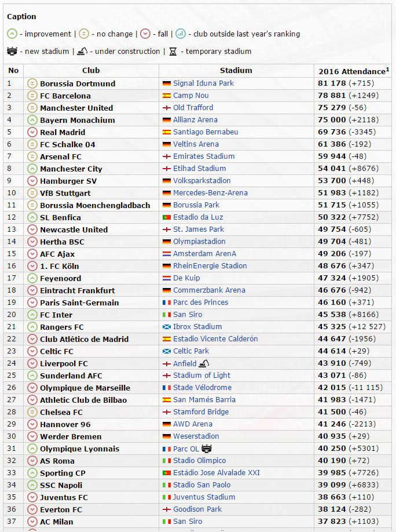This screenshot has width=396, height=532.
Task: Click the Spanish flag beside Camp Nou
Action: click(167, 96)
